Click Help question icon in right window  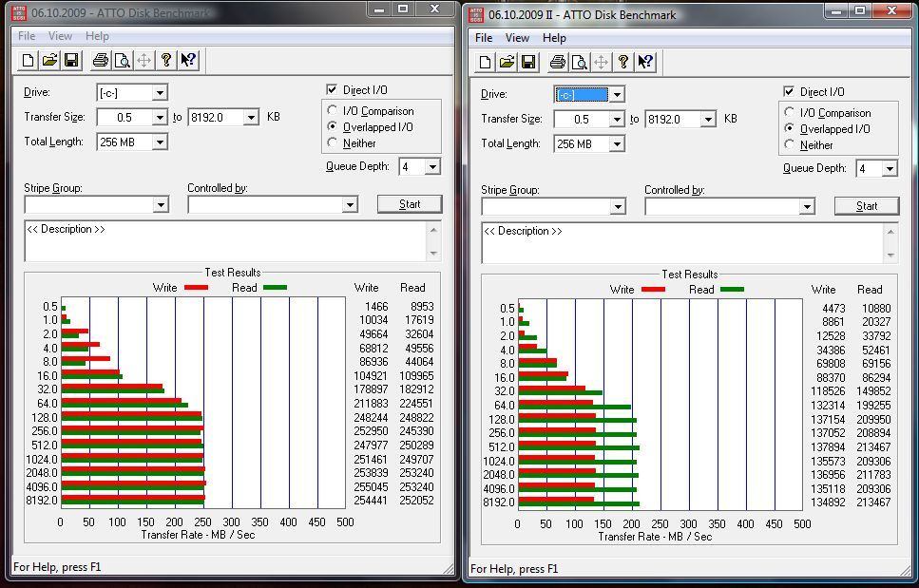[x=623, y=62]
